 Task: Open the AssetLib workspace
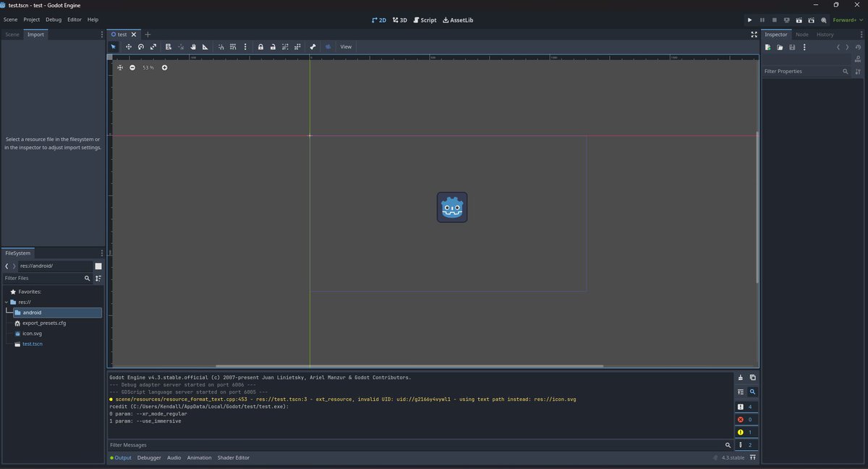(x=457, y=20)
